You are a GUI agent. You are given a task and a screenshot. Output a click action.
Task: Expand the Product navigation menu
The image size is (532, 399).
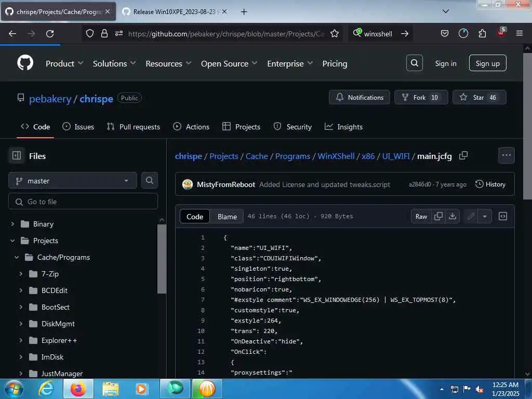(64, 63)
